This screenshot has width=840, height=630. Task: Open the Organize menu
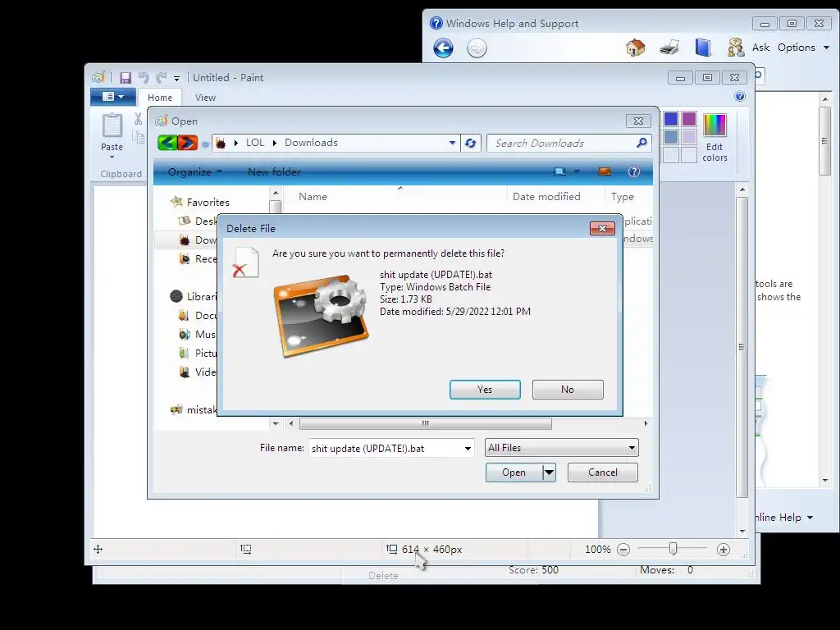pyautogui.click(x=194, y=172)
